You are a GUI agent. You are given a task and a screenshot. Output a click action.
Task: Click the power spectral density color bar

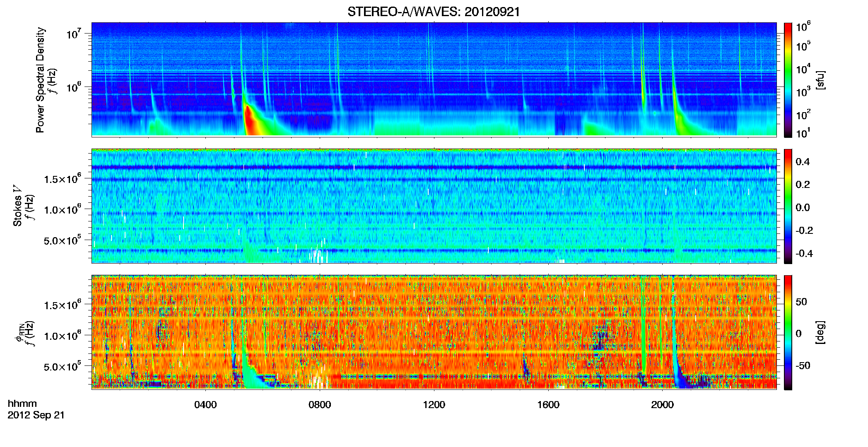788,80
